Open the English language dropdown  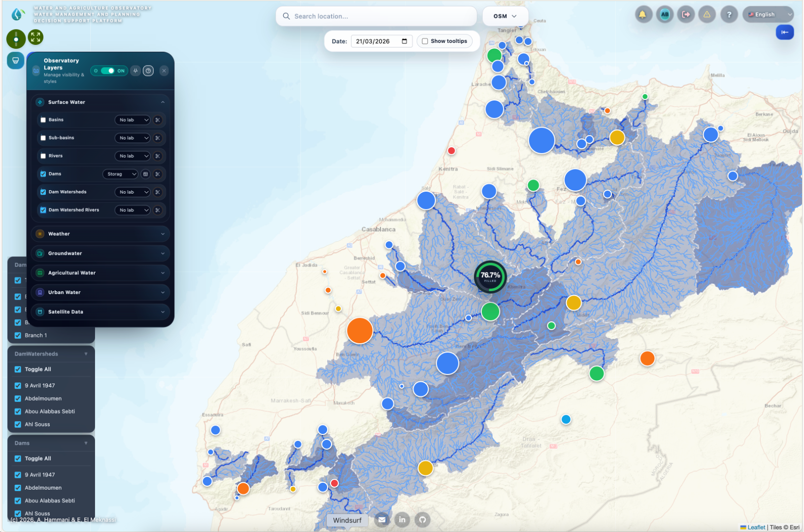[768, 14]
